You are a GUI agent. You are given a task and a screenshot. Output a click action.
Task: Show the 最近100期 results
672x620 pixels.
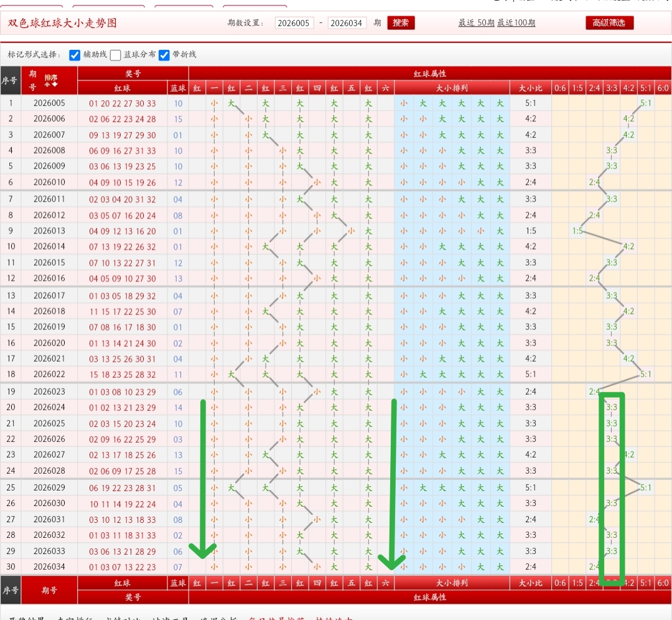[x=516, y=23]
